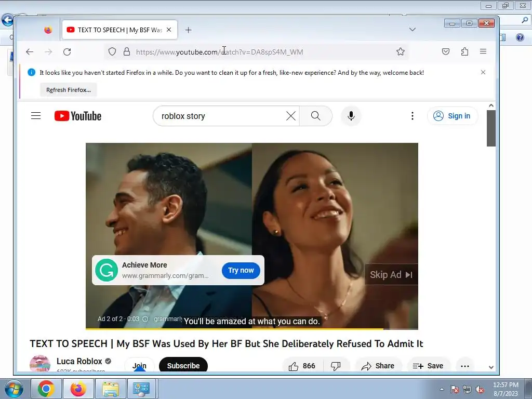Click the help icon in background window
Image resolution: width=532 pixels, height=399 pixels.
(x=520, y=37)
